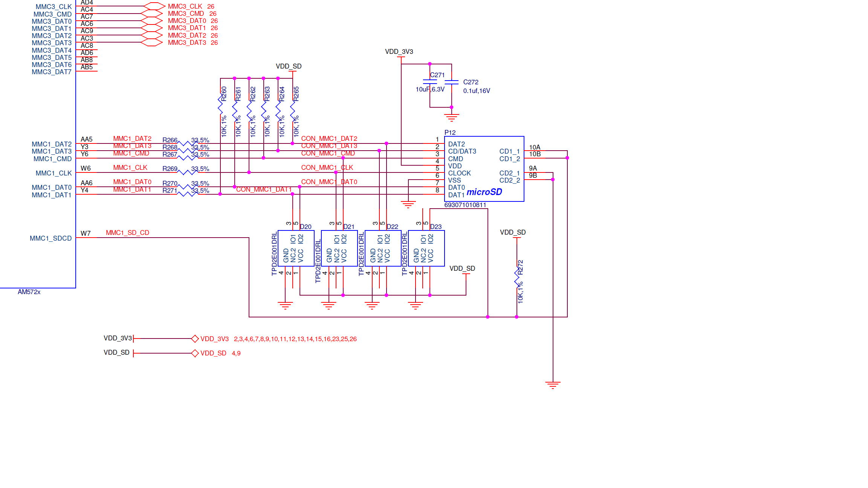Click the CON_MMC1_DAT1 net label

[x=264, y=189]
